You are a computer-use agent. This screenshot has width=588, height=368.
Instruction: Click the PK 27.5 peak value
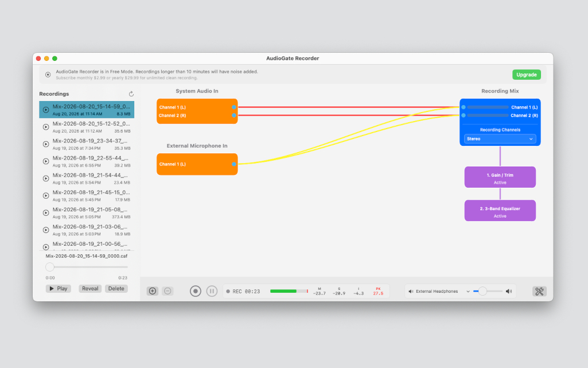[378, 292]
